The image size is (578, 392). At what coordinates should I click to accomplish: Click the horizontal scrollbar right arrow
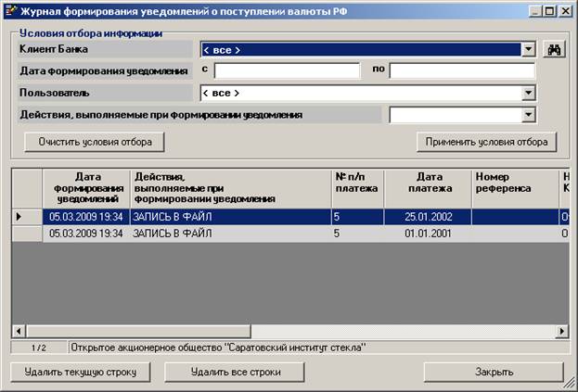click(x=560, y=331)
